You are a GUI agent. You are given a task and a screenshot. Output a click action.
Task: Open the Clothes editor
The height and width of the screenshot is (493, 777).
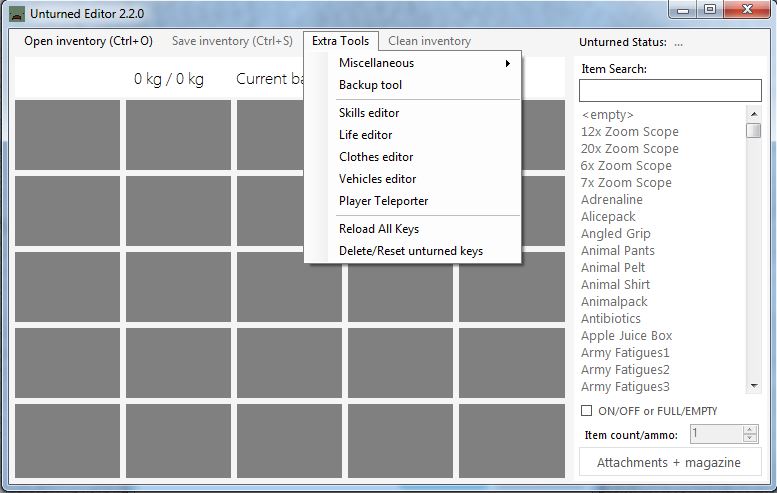click(413, 157)
